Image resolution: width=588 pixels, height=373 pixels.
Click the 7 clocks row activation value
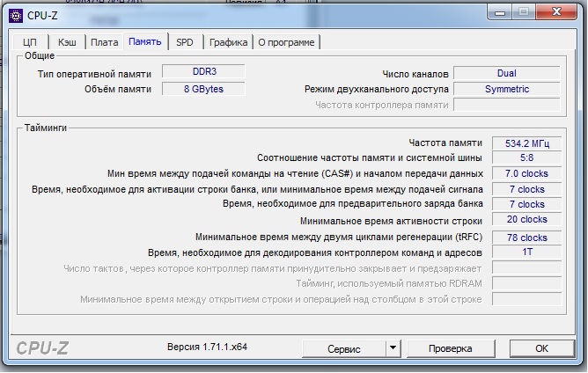[527, 189]
